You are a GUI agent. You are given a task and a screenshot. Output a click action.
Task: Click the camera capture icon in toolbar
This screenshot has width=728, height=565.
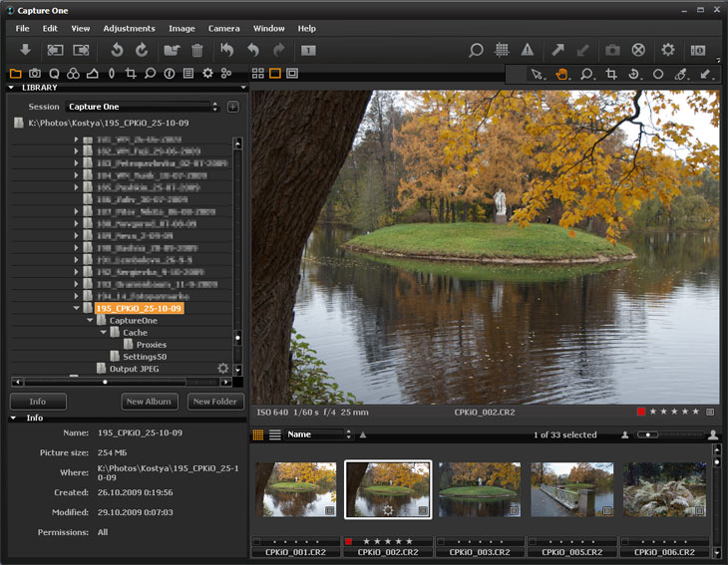[x=612, y=50]
